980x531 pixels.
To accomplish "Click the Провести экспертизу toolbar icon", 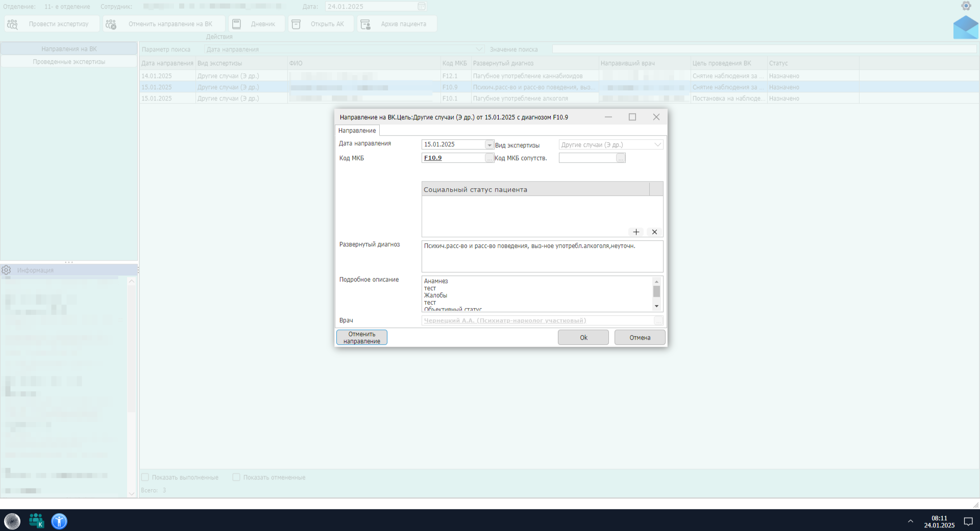I will 13,24.
